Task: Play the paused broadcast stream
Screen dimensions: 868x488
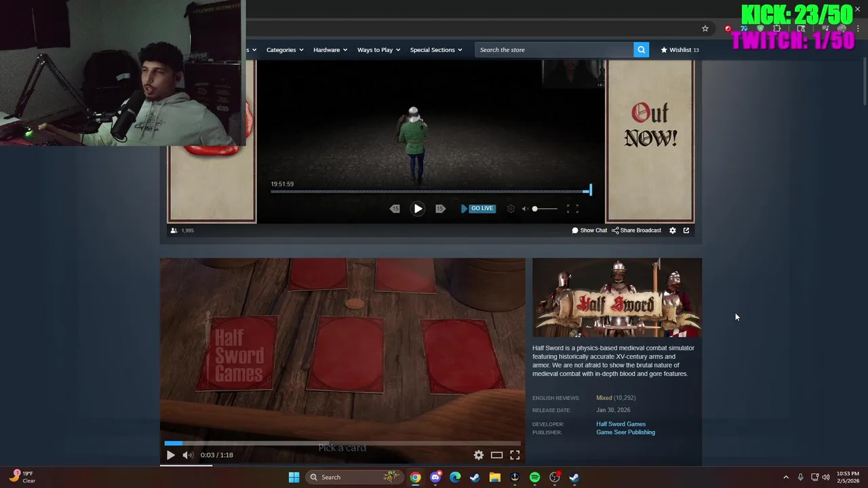Action: (418, 209)
